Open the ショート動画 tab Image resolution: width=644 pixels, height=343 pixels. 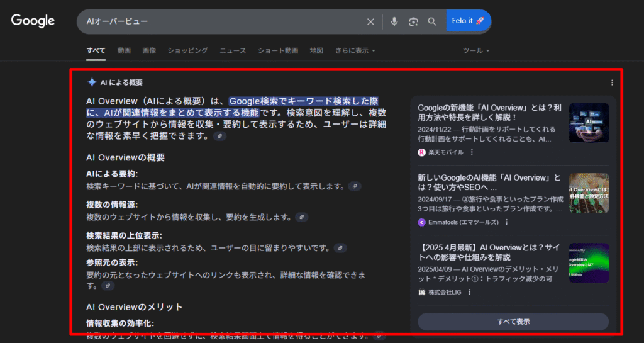click(x=277, y=50)
